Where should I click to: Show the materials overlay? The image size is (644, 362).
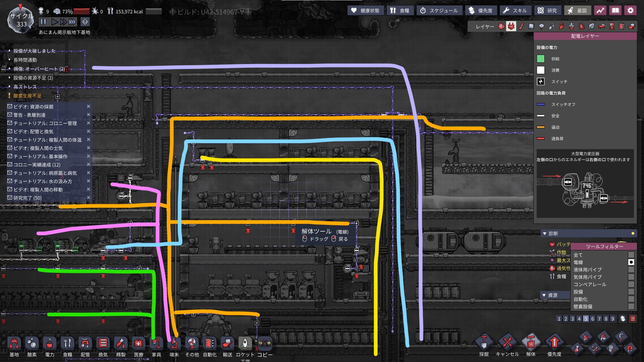coord(531,26)
